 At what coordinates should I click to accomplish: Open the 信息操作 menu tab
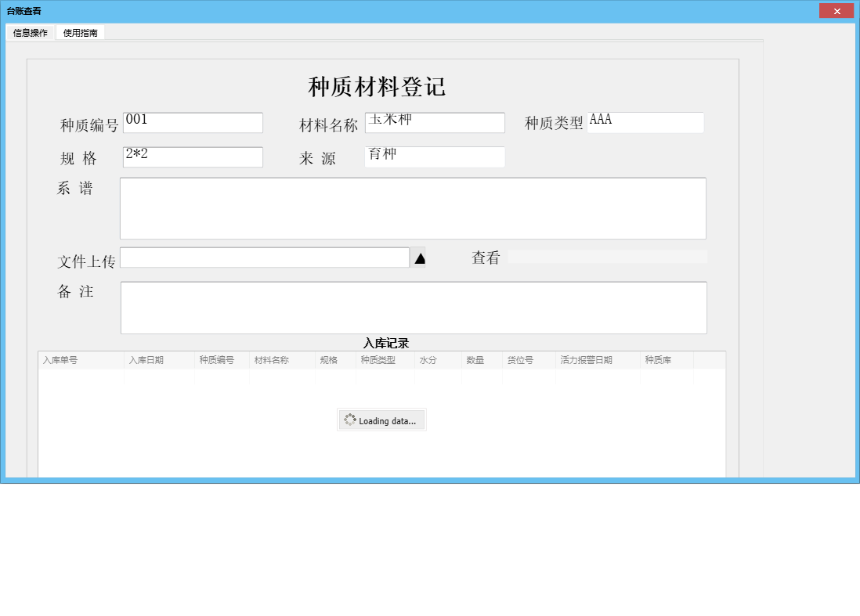(31, 33)
